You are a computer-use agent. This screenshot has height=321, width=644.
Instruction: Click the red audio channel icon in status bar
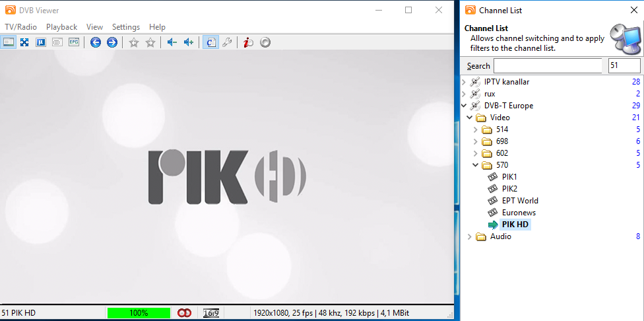click(184, 313)
